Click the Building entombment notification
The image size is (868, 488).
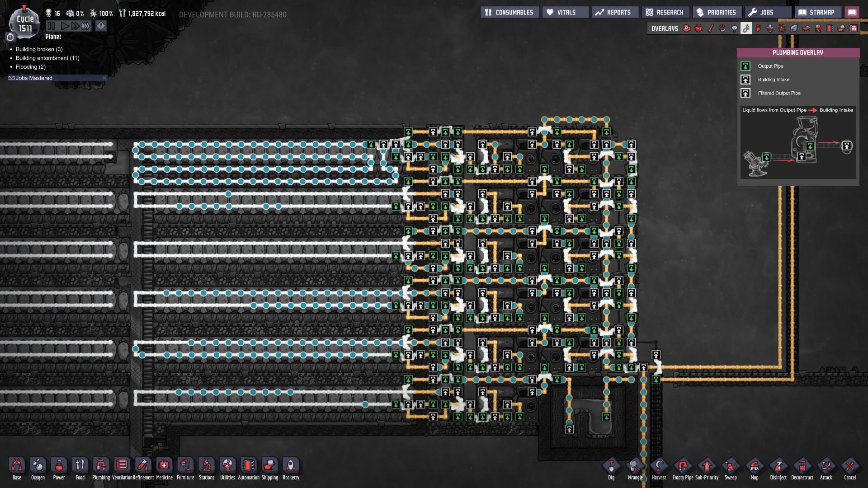pyautogui.click(x=47, y=58)
